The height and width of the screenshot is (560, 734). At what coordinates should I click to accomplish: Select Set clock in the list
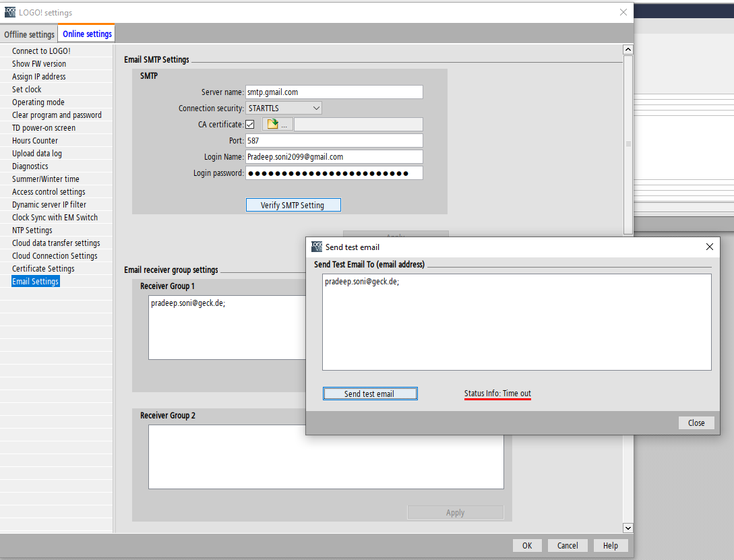27,90
